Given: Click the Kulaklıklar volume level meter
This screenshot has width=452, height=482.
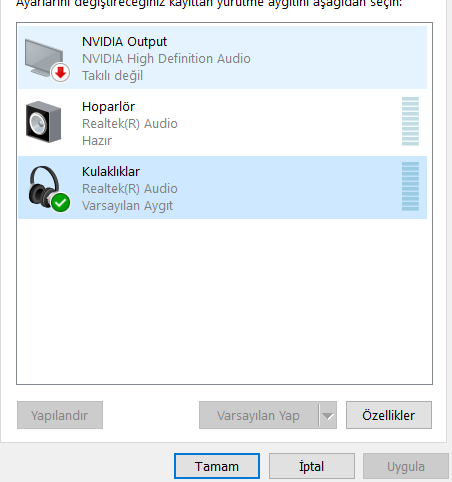Looking at the screenshot, I should tap(410, 186).
